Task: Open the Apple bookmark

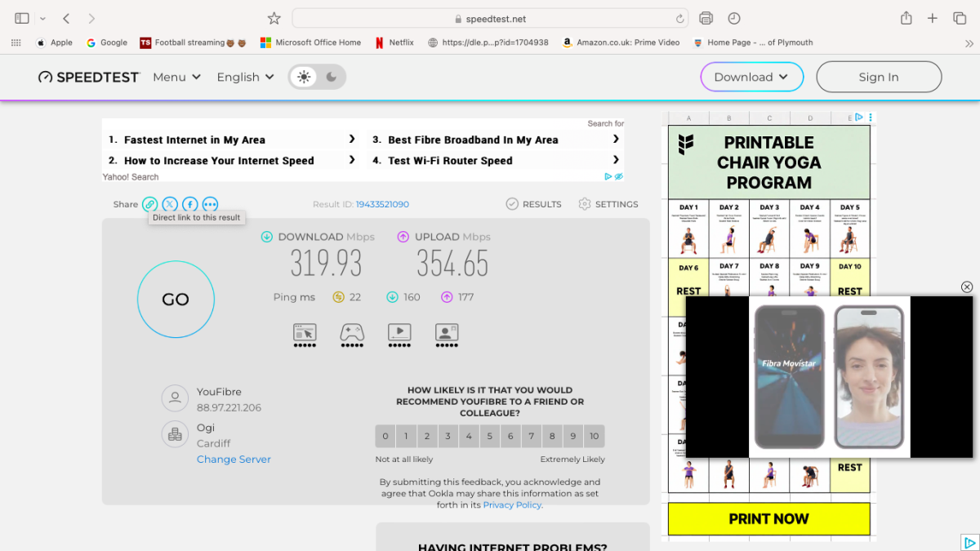Action: pyautogui.click(x=55, y=42)
